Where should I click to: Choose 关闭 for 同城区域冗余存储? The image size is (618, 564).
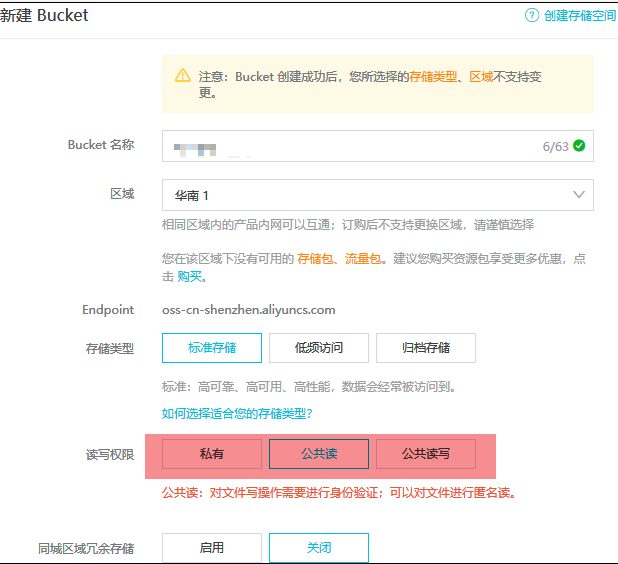pos(319,548)
